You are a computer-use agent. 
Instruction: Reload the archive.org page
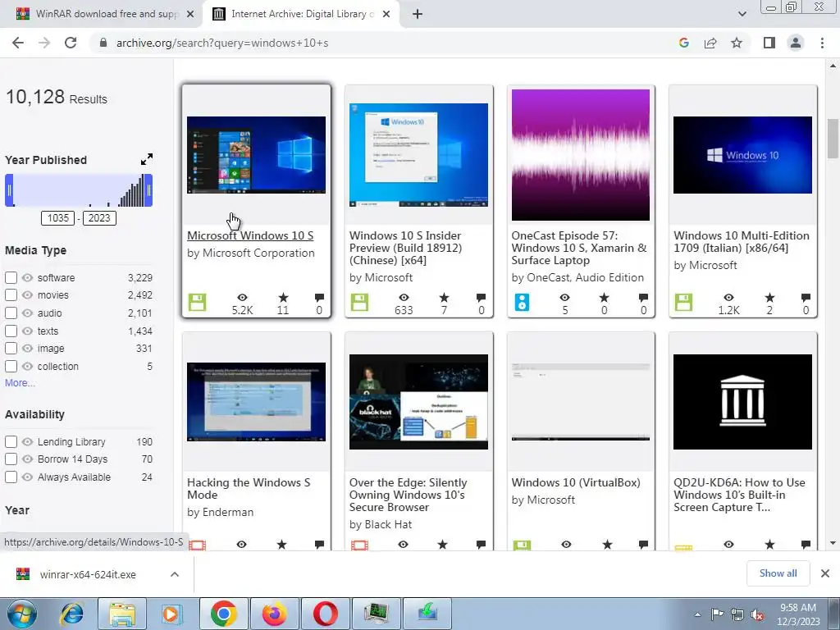[x=71, y=43]
